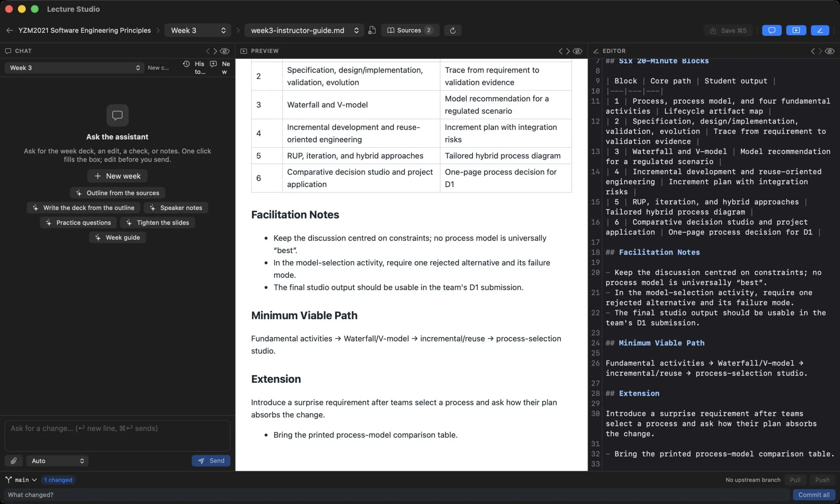
Task: Click the 'Waterfall and V-model' table cell
Action: 361,105
